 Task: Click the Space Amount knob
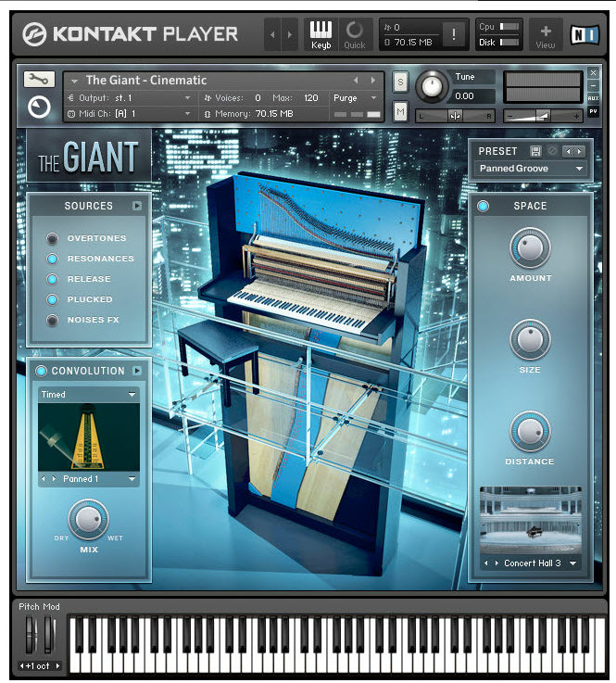tap(530, 248)
